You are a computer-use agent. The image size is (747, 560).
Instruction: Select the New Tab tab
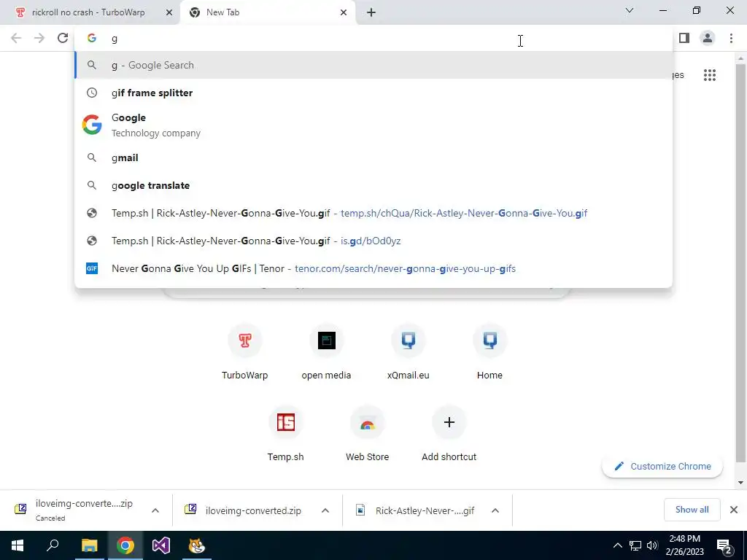[x=263, y=12]
